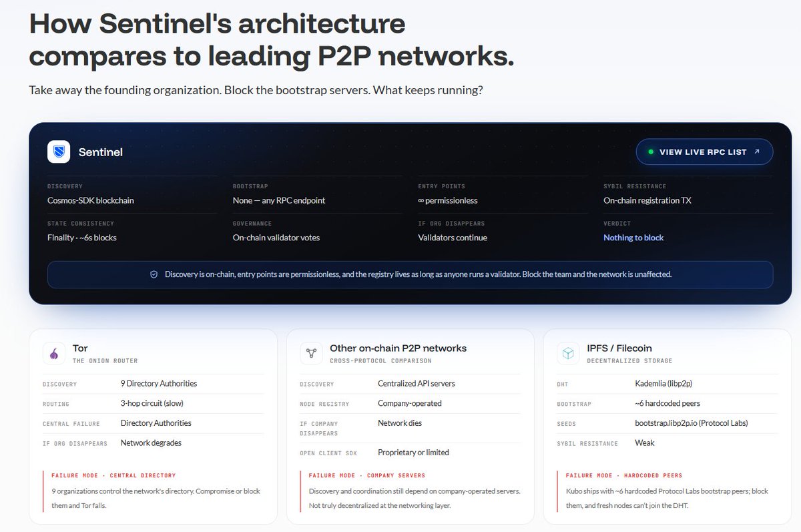Click the "On-chain registration TX" value

647,200
